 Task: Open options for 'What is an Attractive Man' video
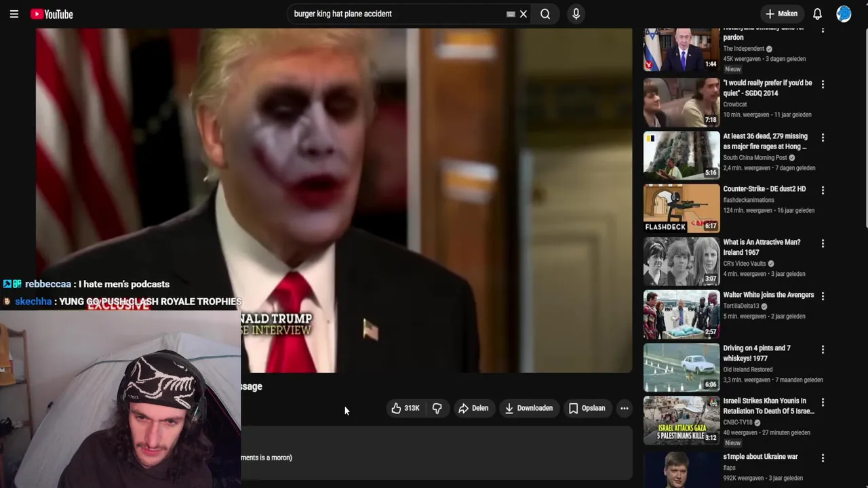coord(823,244)
